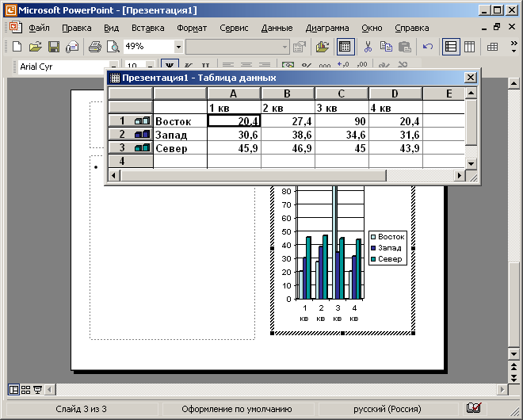Select the Запад label cell
523x420 pixels.
coord(180,135)
